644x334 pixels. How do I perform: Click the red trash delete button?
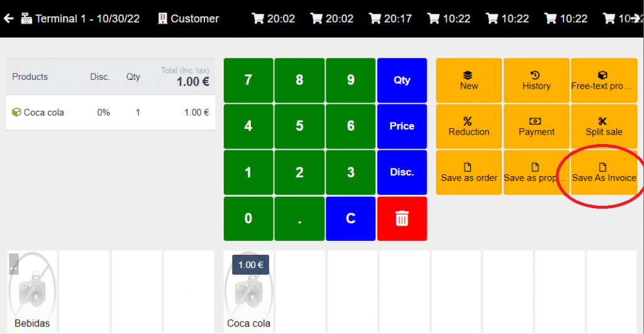pos(402,218)
